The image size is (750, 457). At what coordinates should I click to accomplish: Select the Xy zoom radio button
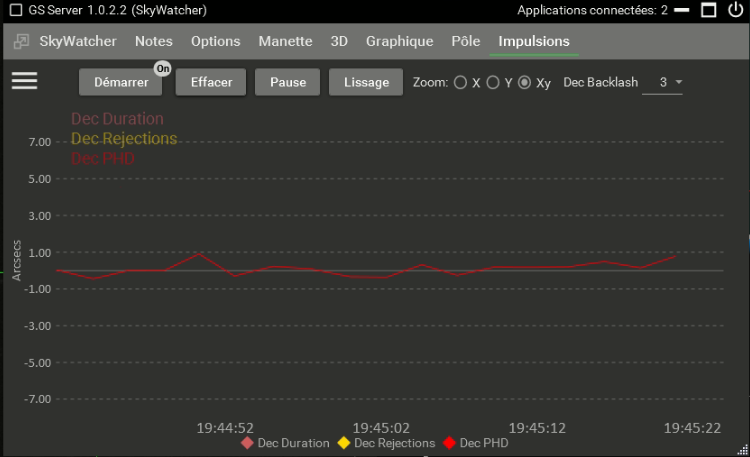[x=524, y=82]
